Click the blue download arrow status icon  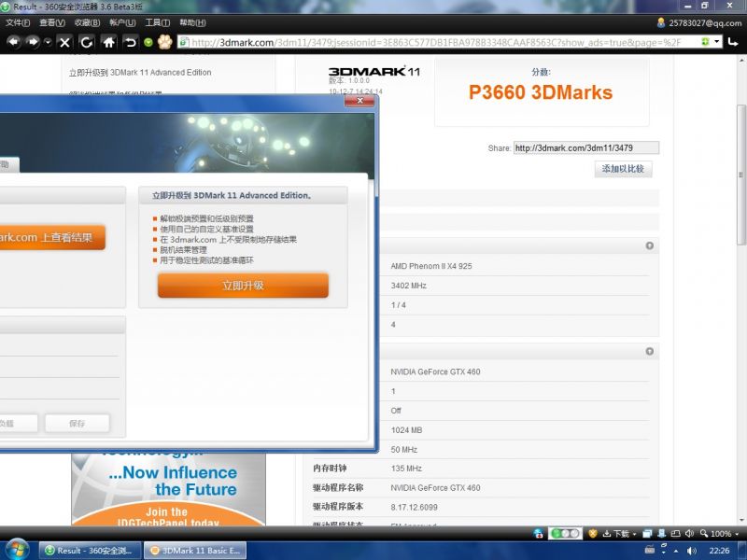[x=662, y=533]
